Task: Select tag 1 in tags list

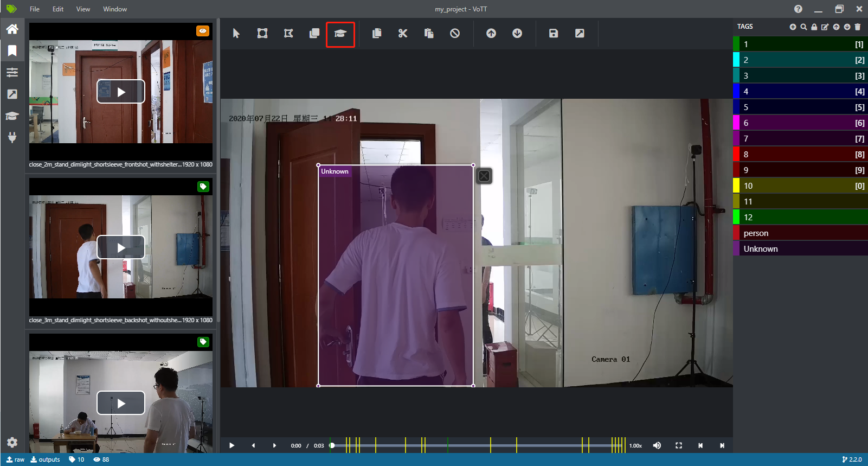Action: tap(800, 44)
